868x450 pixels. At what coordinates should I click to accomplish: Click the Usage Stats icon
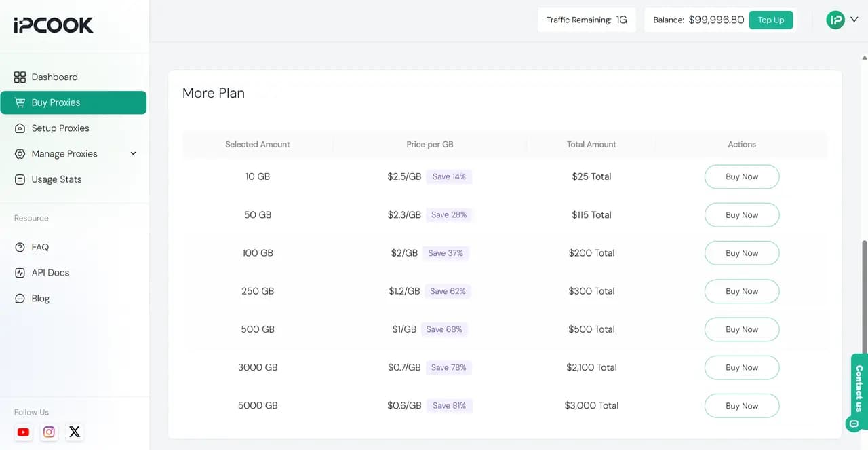click(x=20, y=179)
